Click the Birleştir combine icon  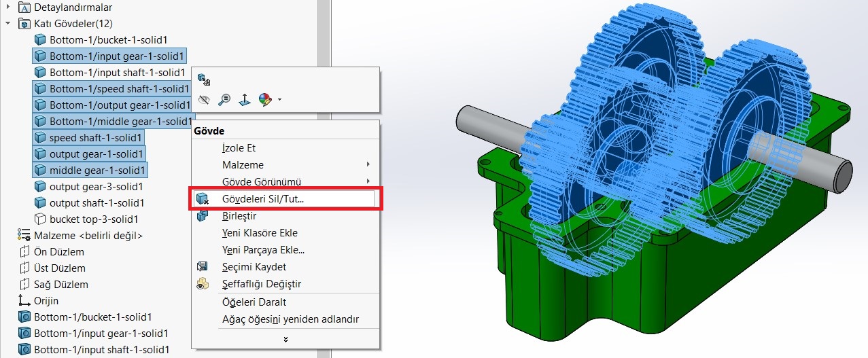point(202,216)
